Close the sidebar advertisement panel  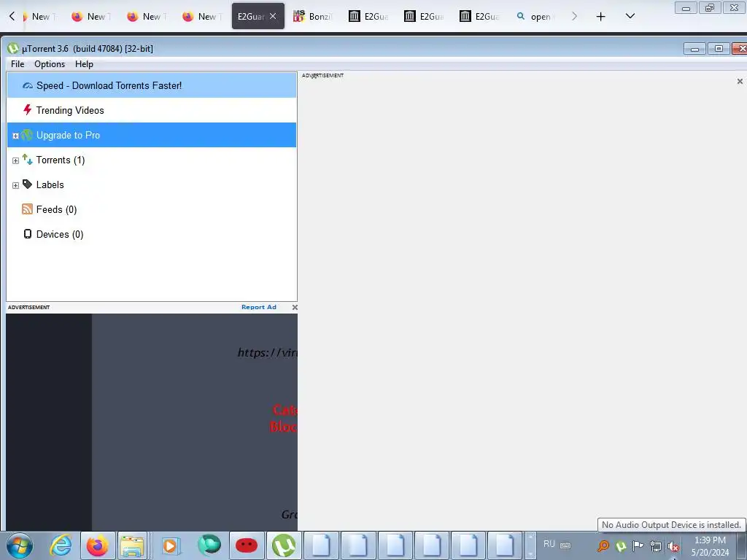click(x=295, y=307)
